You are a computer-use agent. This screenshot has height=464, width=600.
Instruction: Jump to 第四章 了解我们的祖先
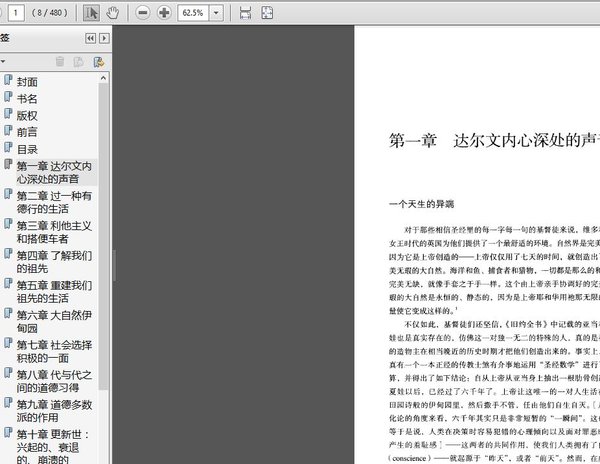click(x=54, y=262)
